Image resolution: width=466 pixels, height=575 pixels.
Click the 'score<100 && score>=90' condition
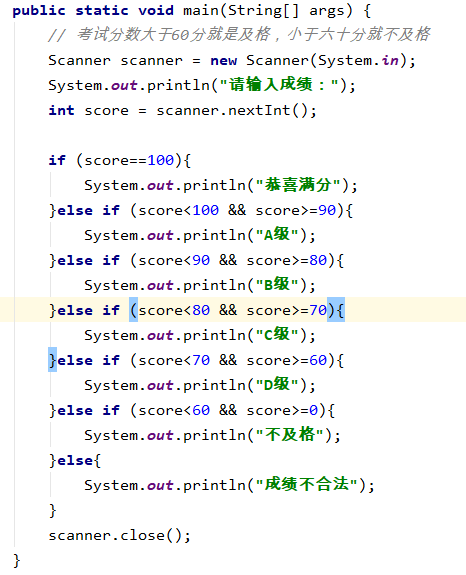pos(237,210)
